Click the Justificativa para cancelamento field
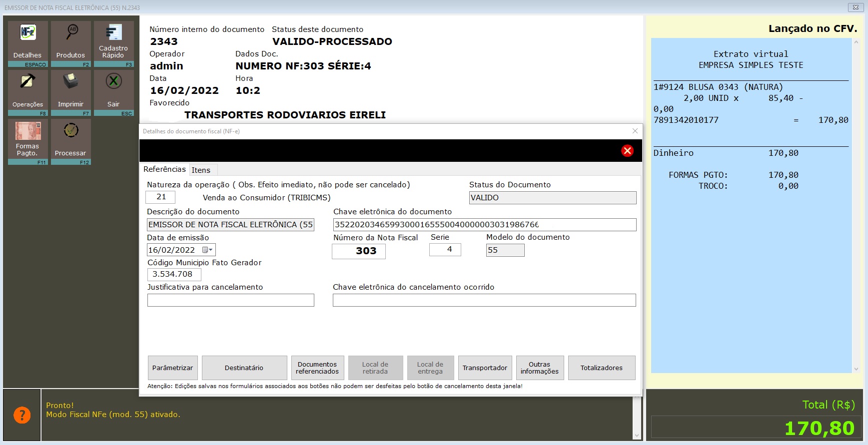 click(230, 300)
